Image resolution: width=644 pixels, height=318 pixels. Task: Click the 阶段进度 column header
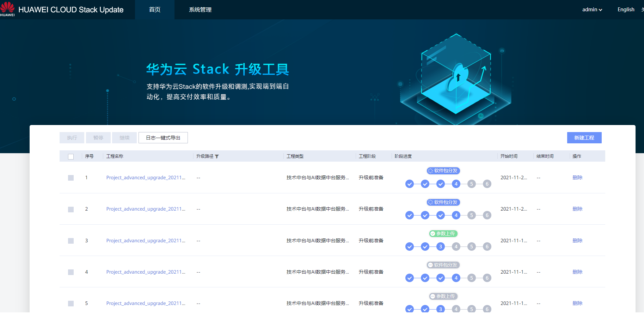pyautogui.click(x=403, y=156)
